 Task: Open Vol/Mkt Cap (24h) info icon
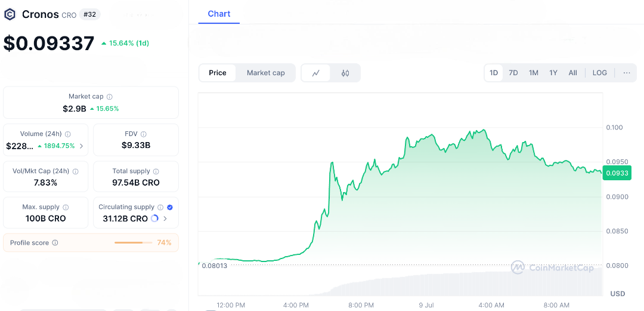pyautogui.click(x=76, y=171)
